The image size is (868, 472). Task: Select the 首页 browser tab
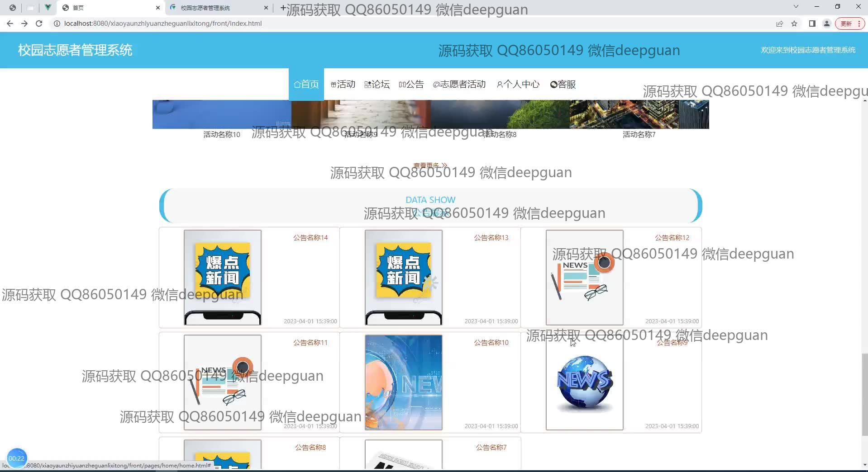click(x=111, y=8)
